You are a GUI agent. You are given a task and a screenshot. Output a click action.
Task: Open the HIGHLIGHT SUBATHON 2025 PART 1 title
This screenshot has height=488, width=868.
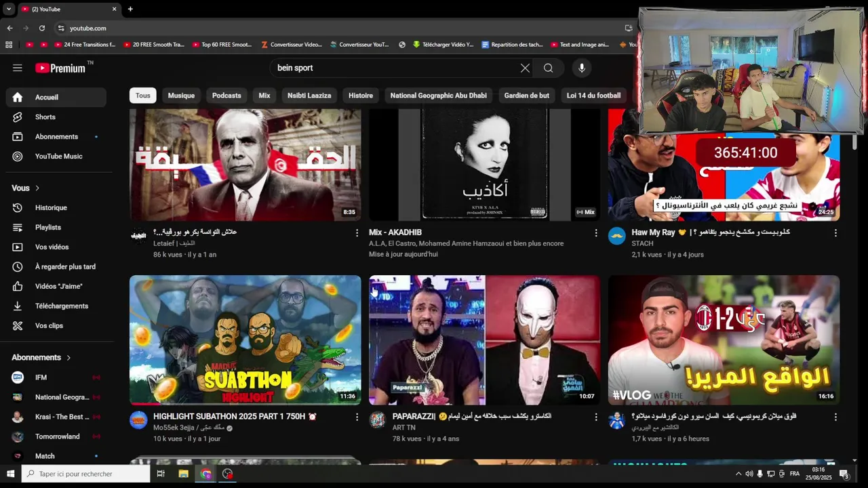point(235,417)
